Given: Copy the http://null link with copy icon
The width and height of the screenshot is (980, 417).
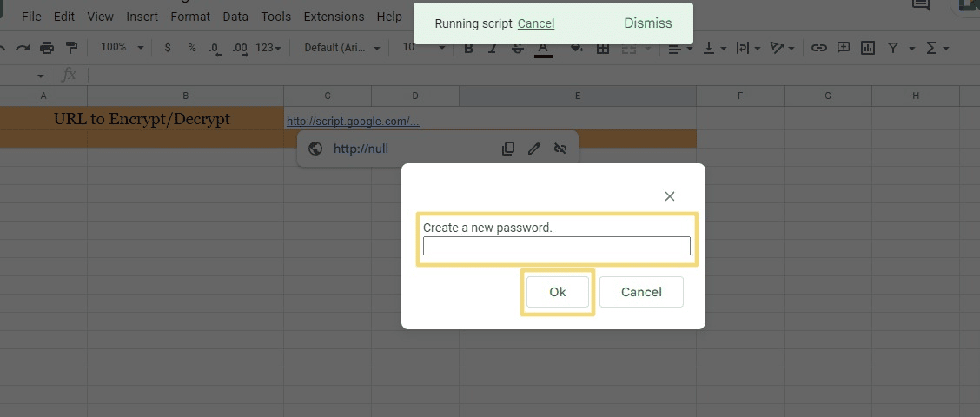Looking at the screenshot, I should [508, 149].
